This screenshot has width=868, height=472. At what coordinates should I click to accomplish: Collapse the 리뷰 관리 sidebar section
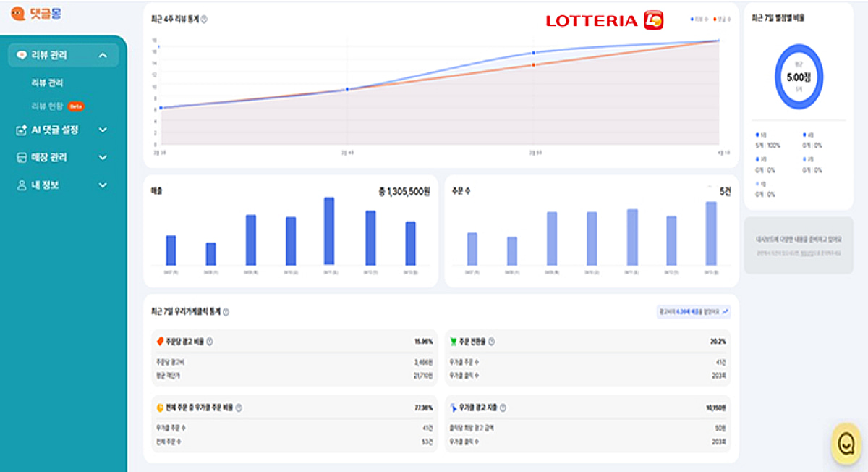(103, 56)
